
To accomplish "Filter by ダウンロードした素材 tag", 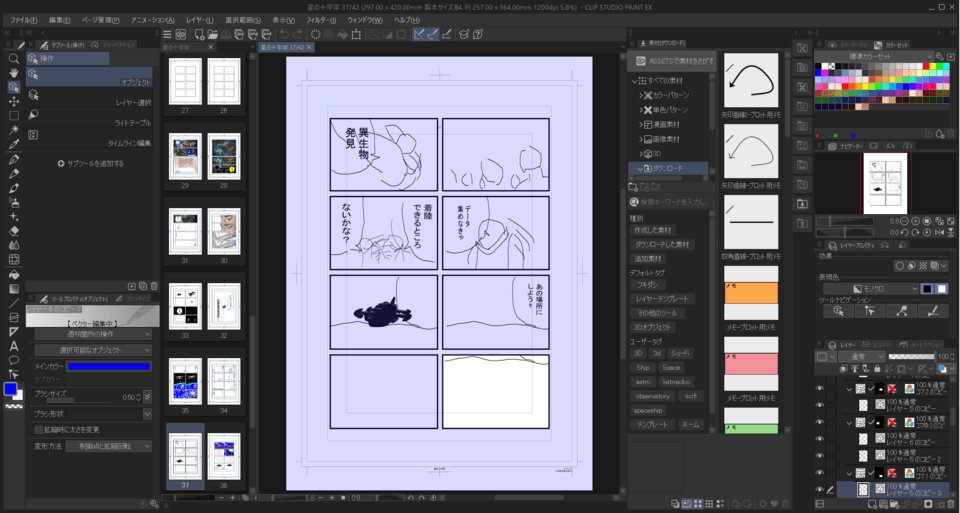I will pos(662,244).
